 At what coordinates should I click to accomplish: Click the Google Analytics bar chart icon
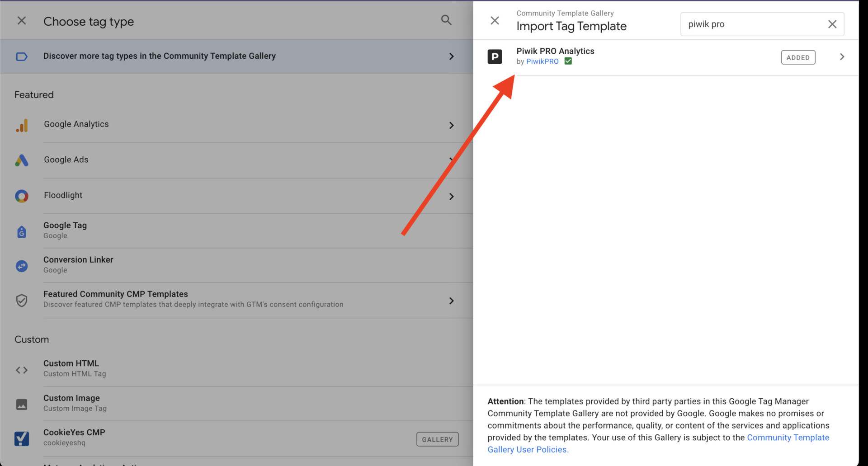coord(22,125)
